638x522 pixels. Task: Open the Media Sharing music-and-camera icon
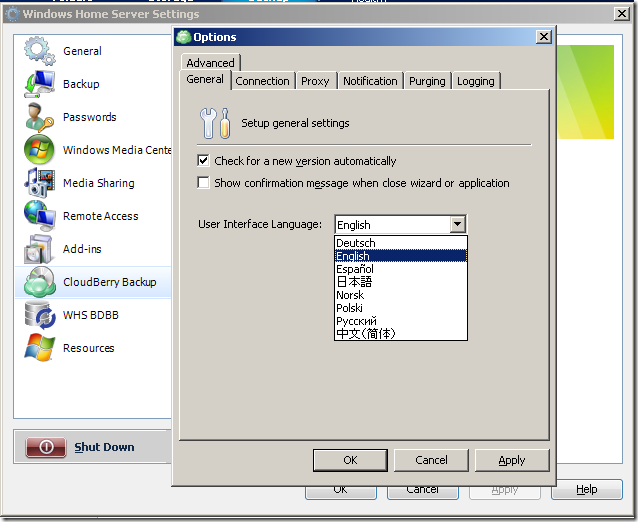(39, 183)
